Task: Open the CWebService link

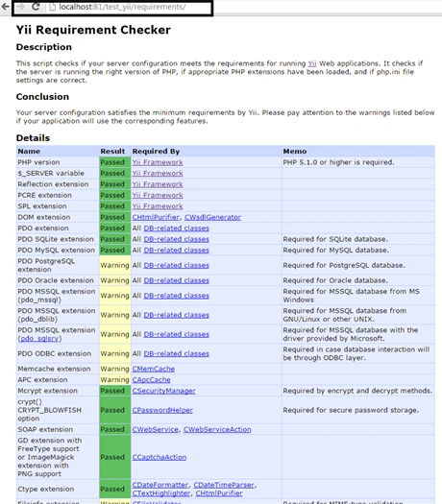Action: click(x=155, y=429)
